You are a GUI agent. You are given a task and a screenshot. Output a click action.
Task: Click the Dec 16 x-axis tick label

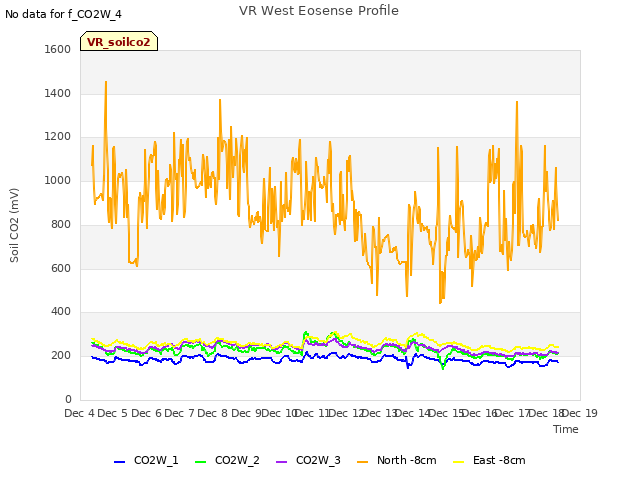(480, 413)
